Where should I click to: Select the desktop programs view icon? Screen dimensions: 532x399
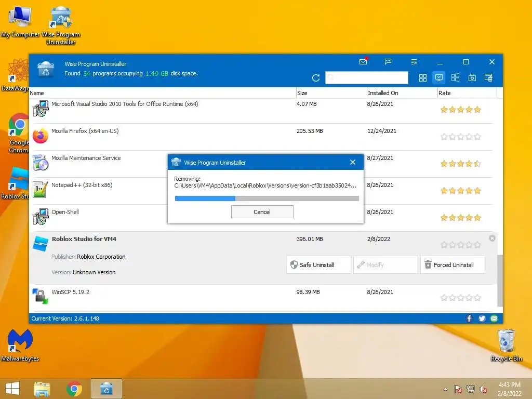439,78
